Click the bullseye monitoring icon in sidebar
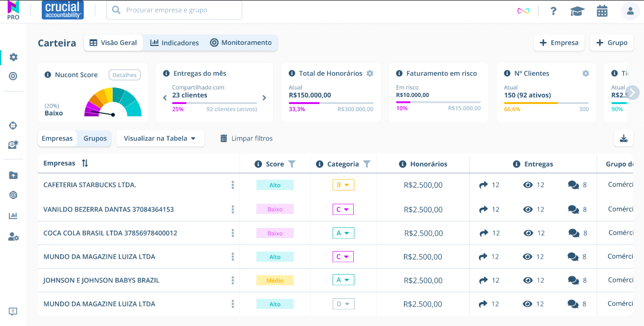The width and height of the screenshot is (644, 326). click(13, 76)
